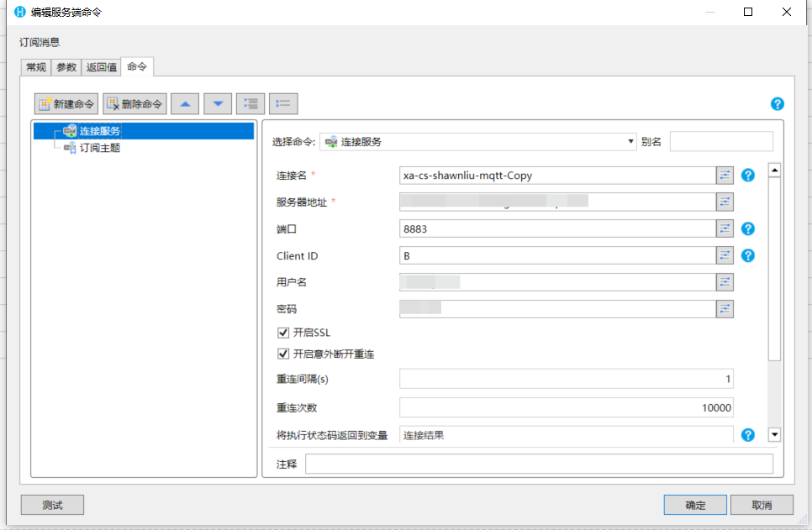Click the move command down arrow
The image size is (812, 530).
point(218,104)
